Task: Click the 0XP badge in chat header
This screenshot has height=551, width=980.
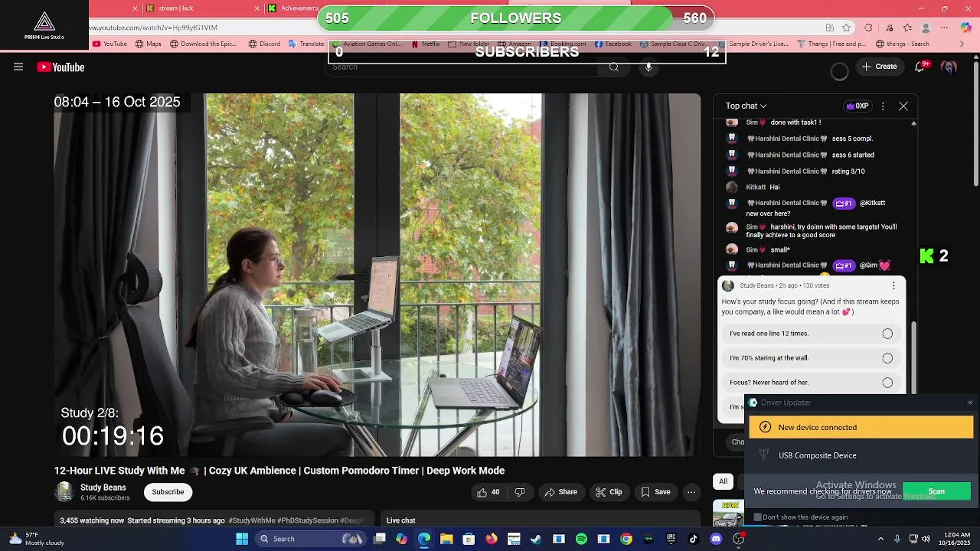Action: [x=857, y=106]
